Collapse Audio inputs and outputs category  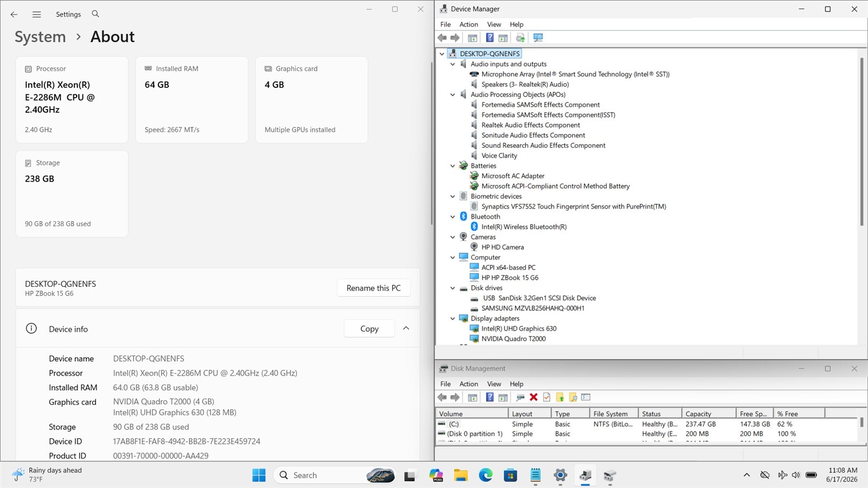[x=453, y=64]
